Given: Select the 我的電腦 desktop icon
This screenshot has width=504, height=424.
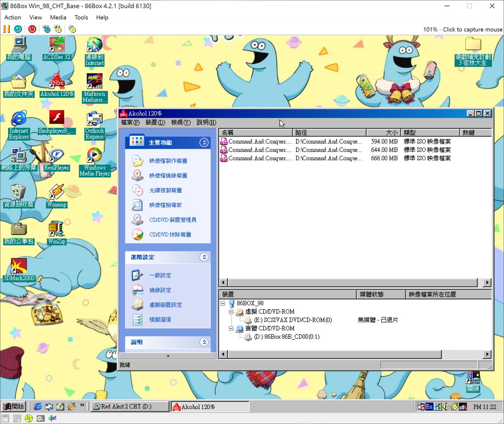Looking at the screenshot, I should (x=19, y=48).
